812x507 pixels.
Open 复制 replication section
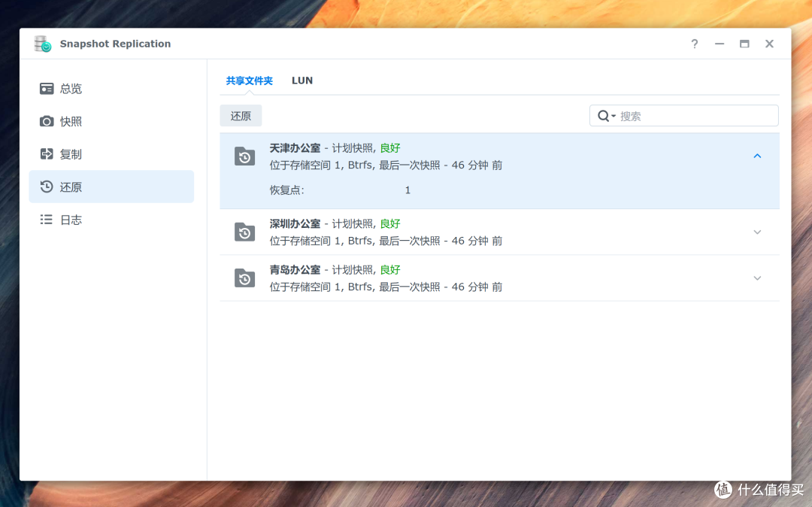(x=111, y=153)
